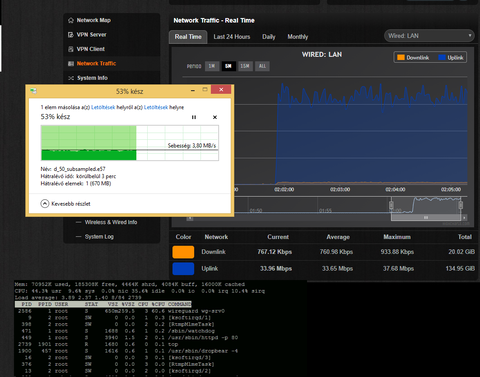
Task: Open System Info shuffle icon
Action: [71, 78]
